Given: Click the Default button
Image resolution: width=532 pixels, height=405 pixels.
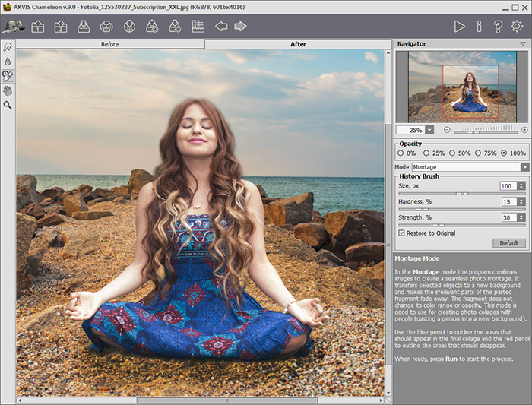Looking at the screenshot, I should click(x=508, y=243).
